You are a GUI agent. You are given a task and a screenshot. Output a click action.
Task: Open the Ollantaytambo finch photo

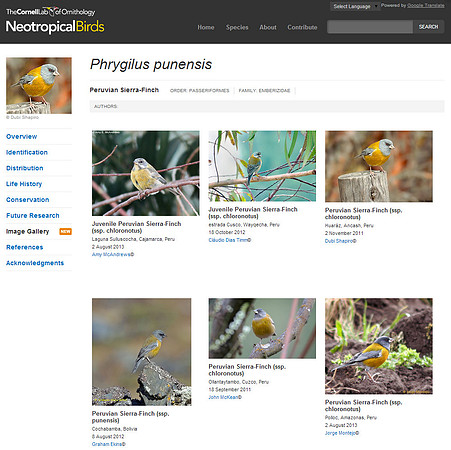[x=262, y=328]
